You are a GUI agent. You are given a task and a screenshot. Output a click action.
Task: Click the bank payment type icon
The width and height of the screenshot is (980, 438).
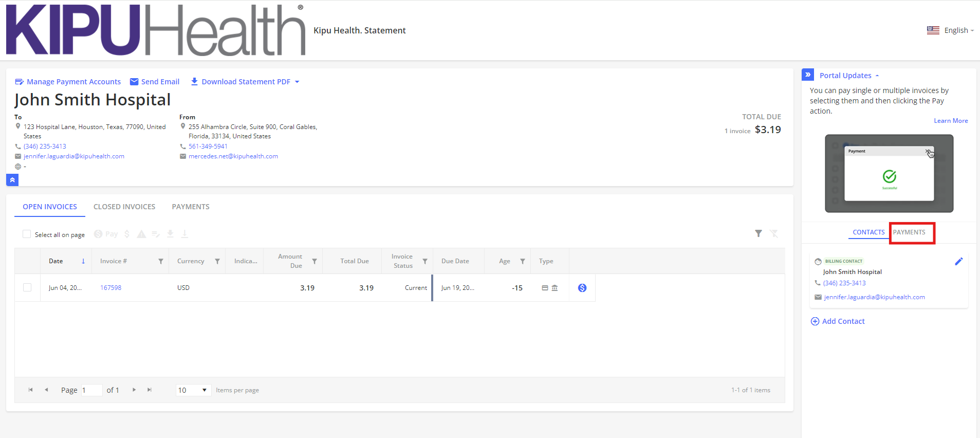click(x=554, y=288)
